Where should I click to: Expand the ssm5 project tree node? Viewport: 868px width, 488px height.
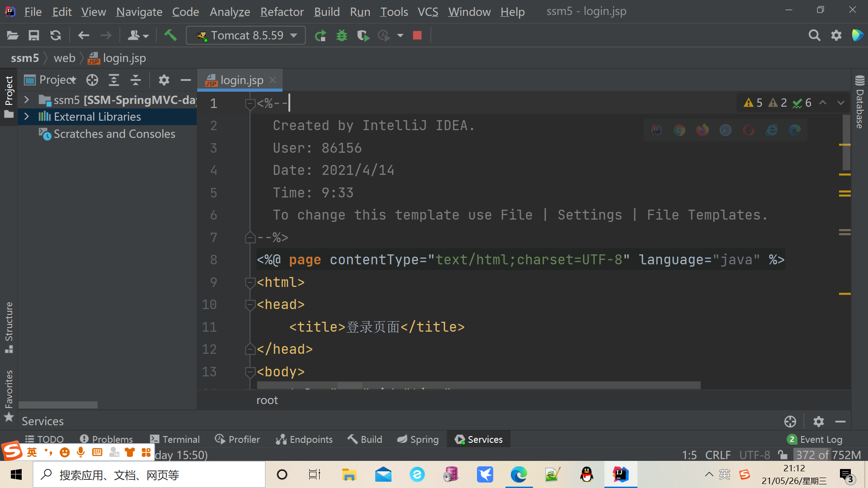coord(26,100)
